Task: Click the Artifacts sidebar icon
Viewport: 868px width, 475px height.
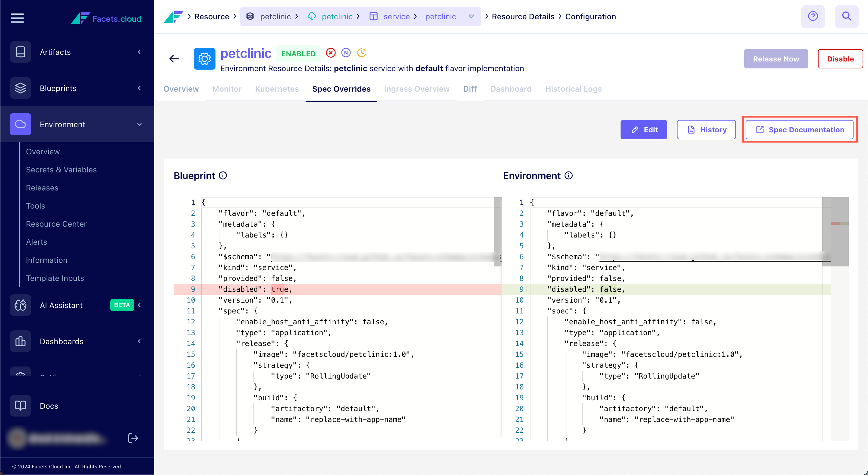Action: 20,52
